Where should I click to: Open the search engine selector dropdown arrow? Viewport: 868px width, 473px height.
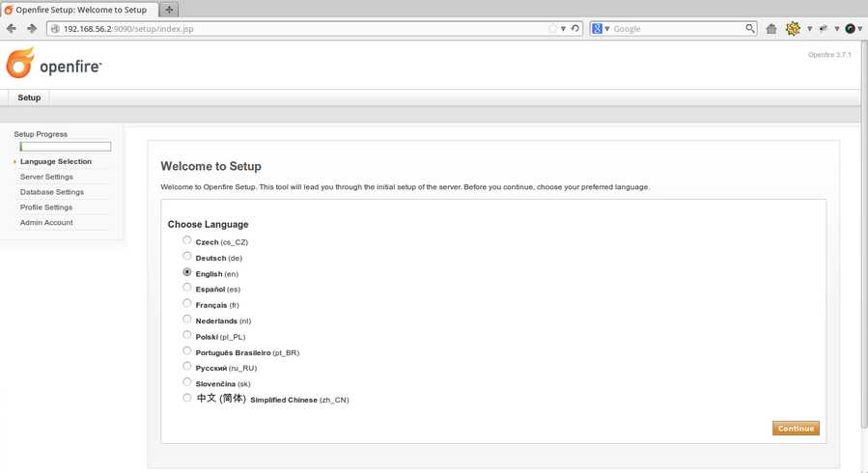[x=606, y=29]
